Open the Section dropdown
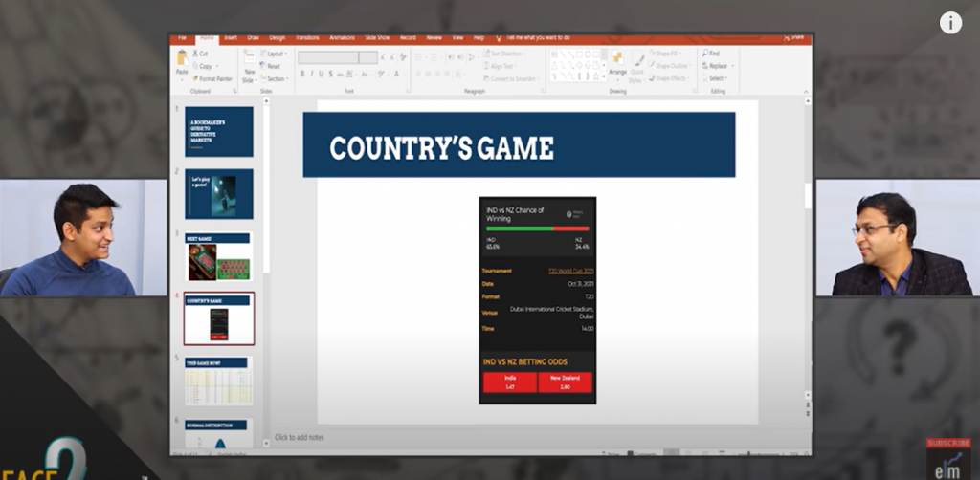Viewport: 980px width, 480px height. pos(275,79)
